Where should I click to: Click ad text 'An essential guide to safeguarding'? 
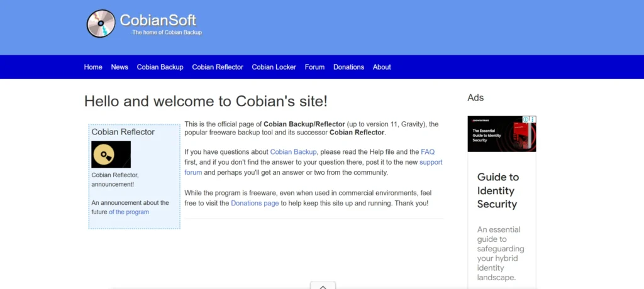click(501, 239)
